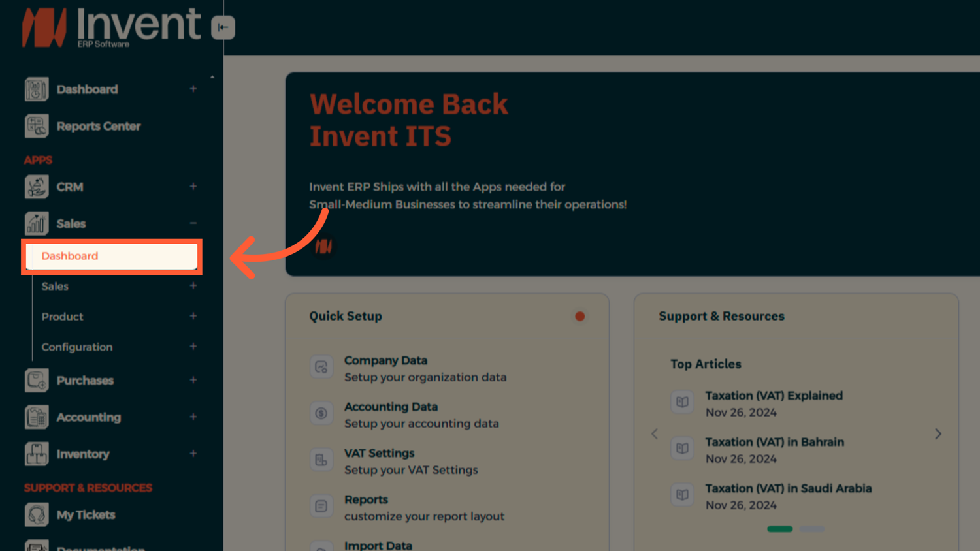Collapse the Sales menu section

[x=193, y=223]
